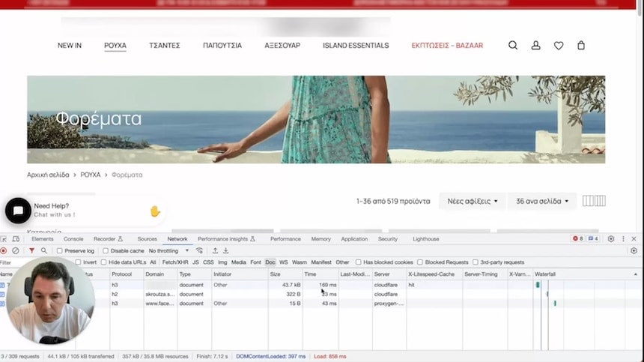This screenshot has width=644, height=362.
Task: Open the No throttling dropdown
Action: point(169,250)
